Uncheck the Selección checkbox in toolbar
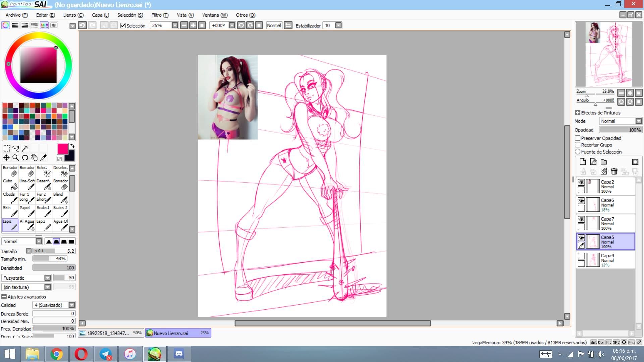Viewport: 644px width, 362px height. click(123, 26)
